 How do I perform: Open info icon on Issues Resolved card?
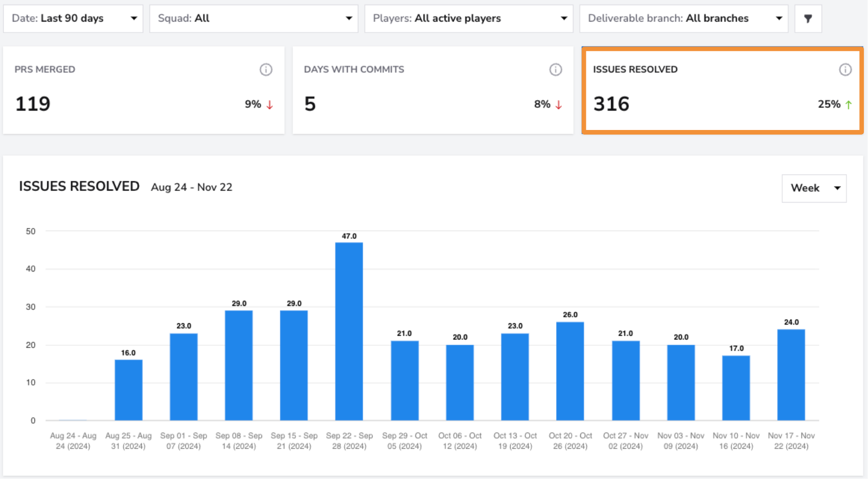[845, 69]
